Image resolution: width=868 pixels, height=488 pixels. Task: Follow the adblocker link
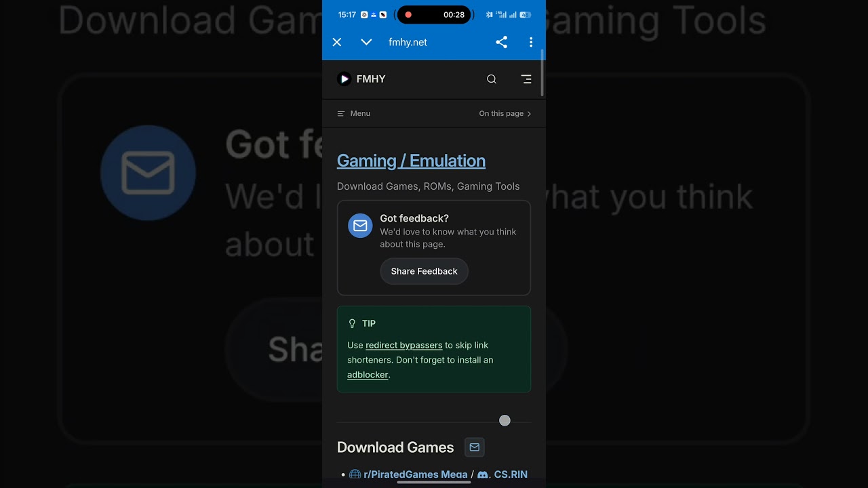[368, 375]
